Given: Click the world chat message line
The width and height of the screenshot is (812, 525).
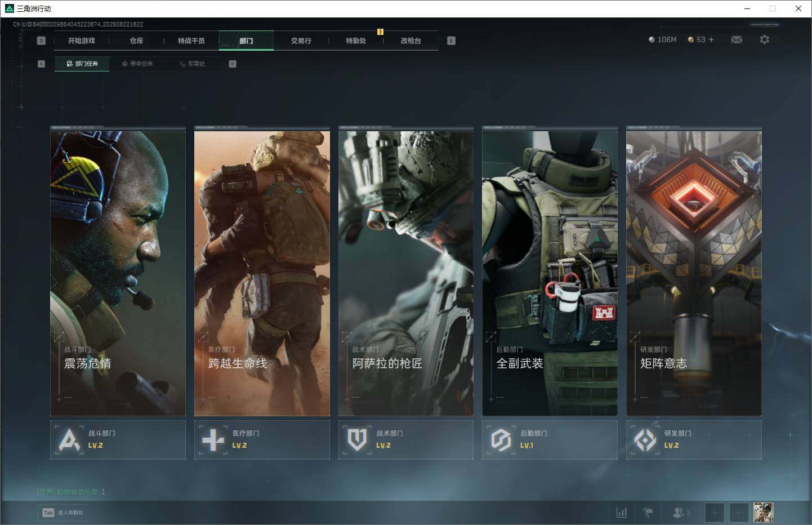Looking at the screenshot, I should coord(72,492).
